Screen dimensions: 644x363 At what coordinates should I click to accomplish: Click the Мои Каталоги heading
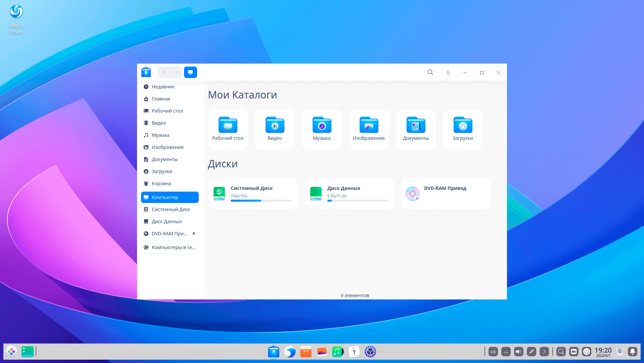(242, 95)
